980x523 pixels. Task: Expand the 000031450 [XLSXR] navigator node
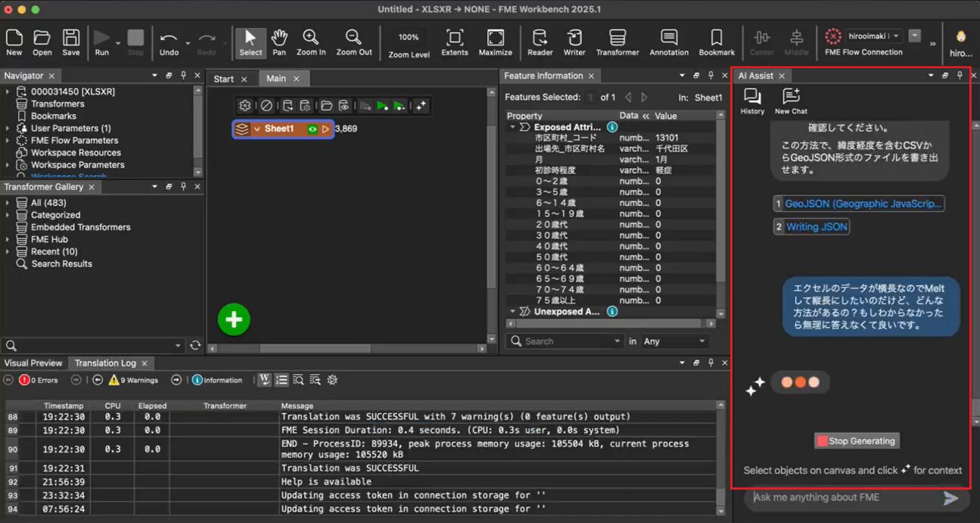[8, 92]
